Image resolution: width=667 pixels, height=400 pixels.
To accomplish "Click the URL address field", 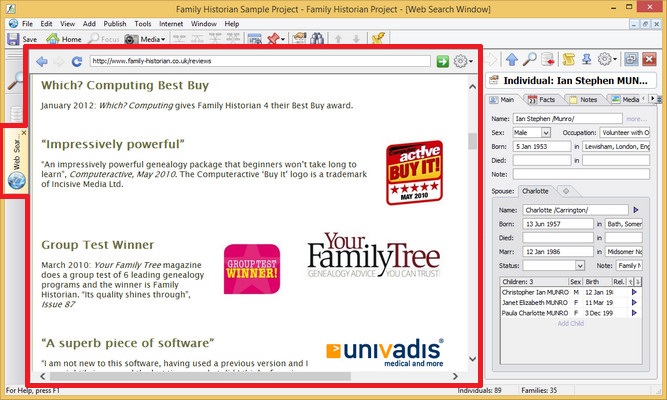I will (x=260, y=61).
